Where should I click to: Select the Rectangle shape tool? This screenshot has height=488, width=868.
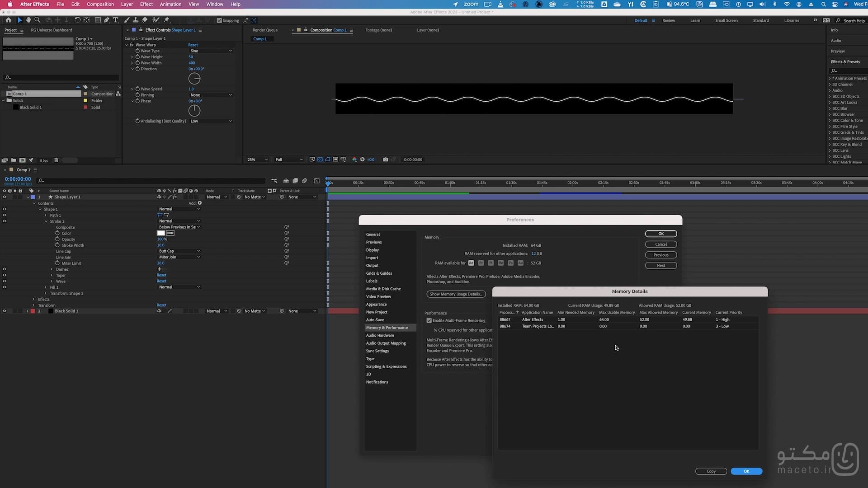click(x=97, y=20)
